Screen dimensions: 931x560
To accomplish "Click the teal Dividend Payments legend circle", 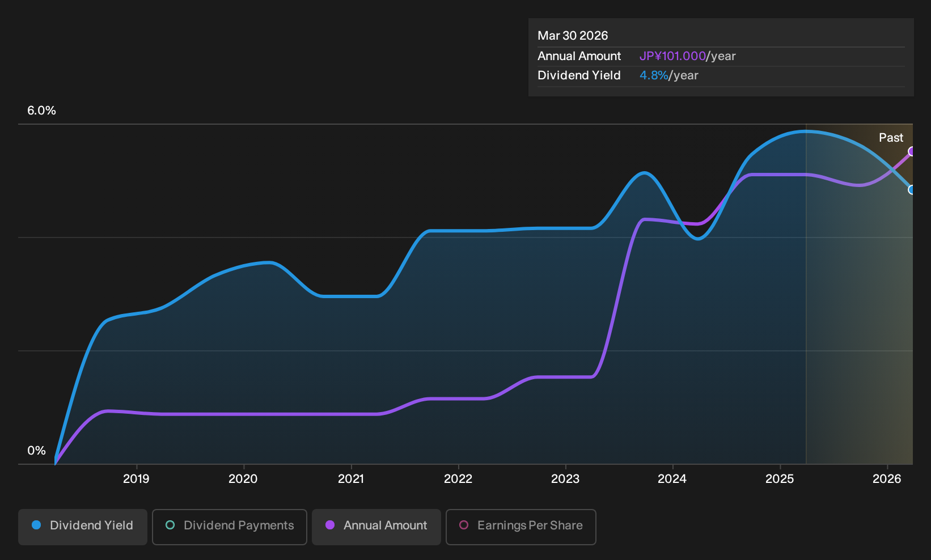I will [x=170, y=525].
